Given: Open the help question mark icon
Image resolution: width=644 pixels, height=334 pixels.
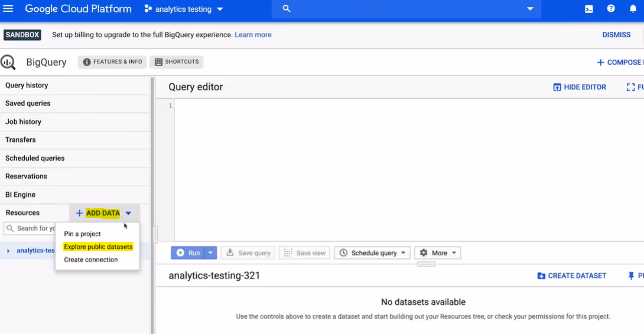Looking at the screenshot, I should [x=611, y=9].
